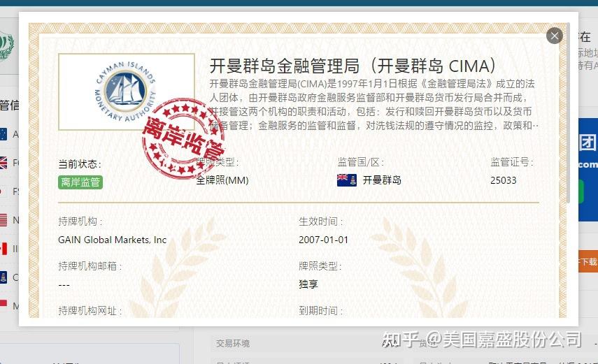Click the CIMA description paragraph
The width and height of the screenshot is (598, 364).
pyautogui.click(x=373, y=104)
